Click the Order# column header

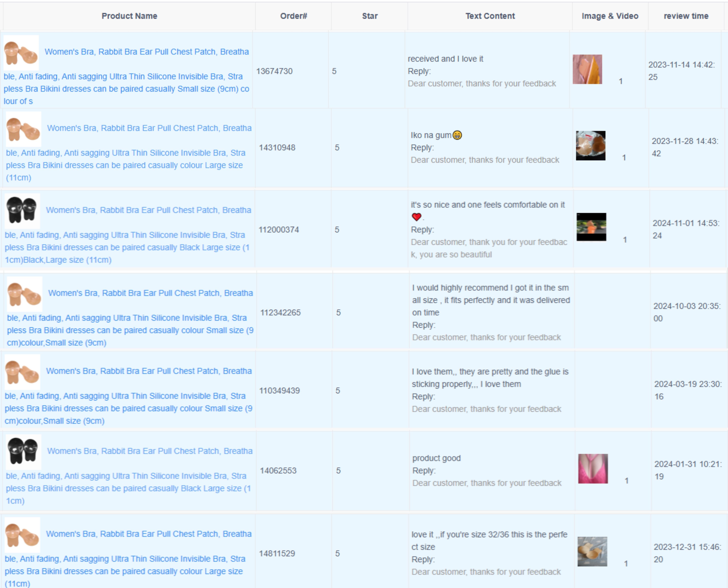click(293, 16)
